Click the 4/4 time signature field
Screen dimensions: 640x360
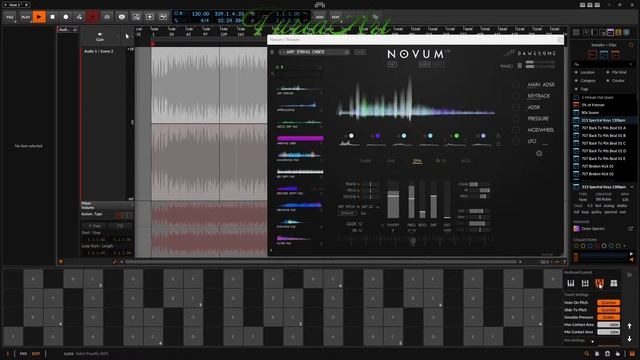point(204,20)
